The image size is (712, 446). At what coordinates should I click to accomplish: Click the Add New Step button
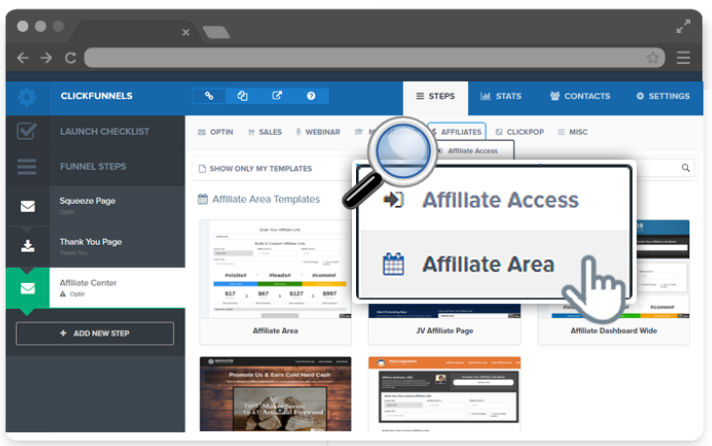[x=95, y=333]
